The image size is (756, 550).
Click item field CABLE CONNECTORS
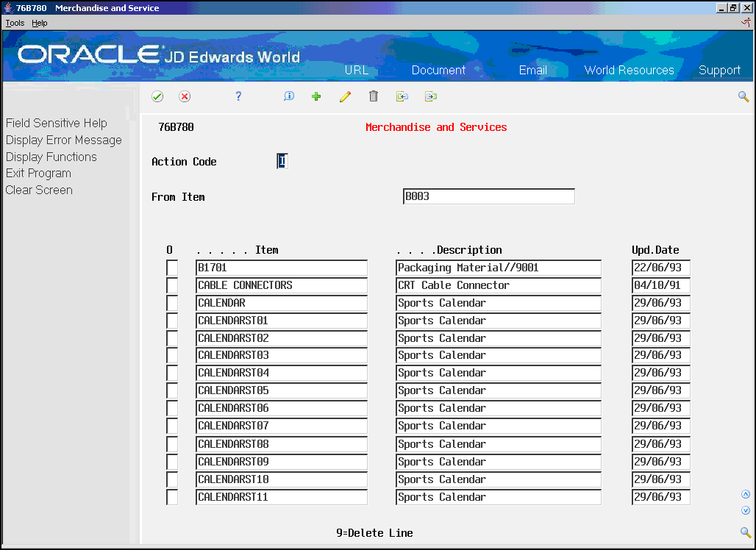[282, 285]
